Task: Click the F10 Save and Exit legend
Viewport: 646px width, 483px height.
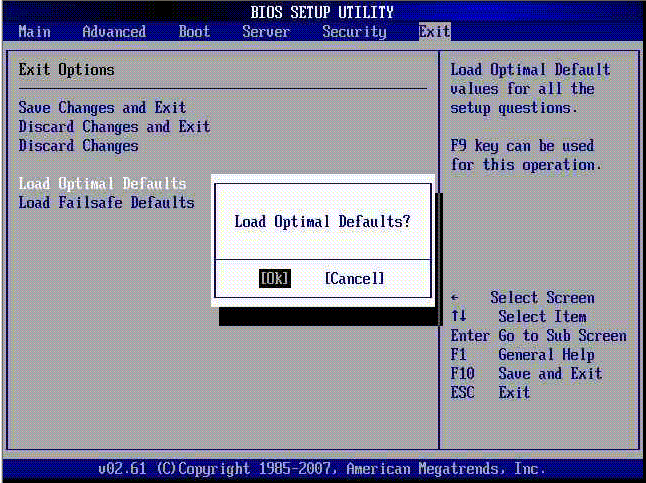Action: [x=526, y=374]
